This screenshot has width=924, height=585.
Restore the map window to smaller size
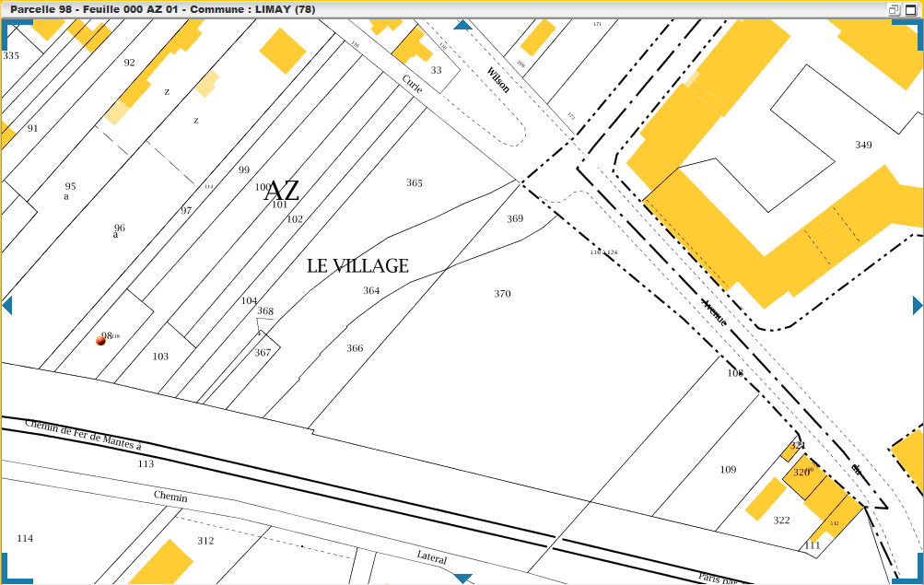(x=894, y=9)
